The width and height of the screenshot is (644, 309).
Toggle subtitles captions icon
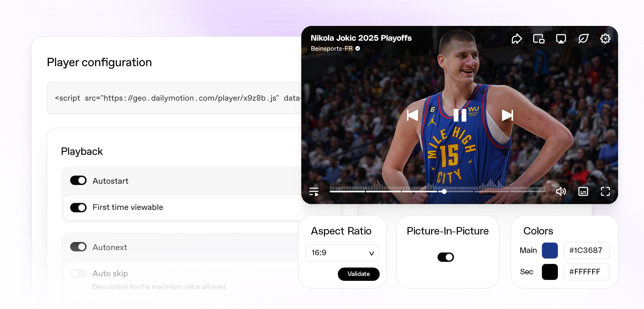[583, 192]
